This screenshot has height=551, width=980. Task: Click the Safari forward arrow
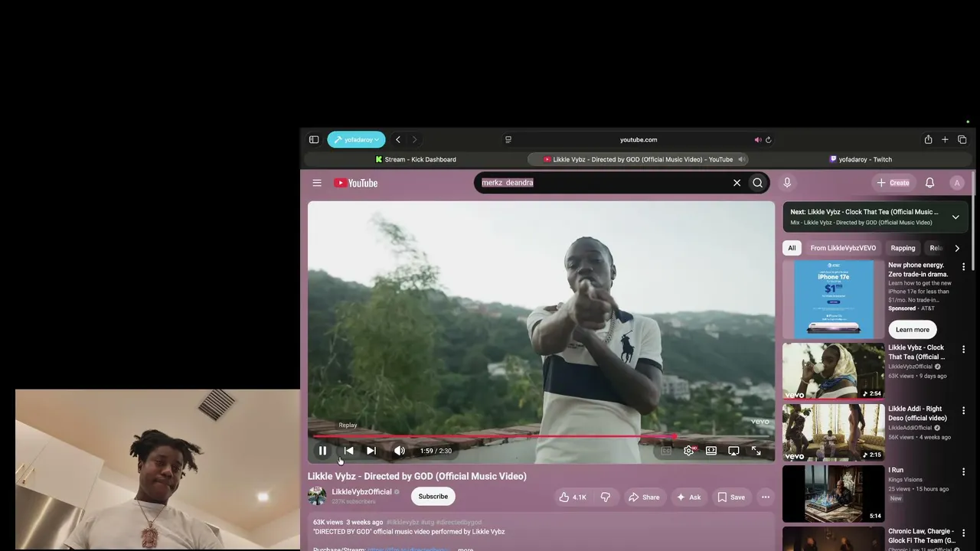click(414, 139)
